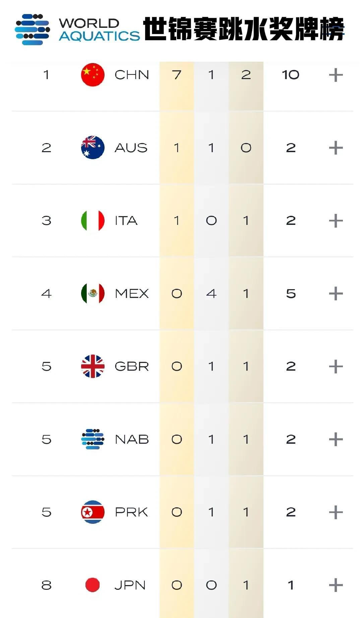
Task: Click the PRK country code
Action: (131, 512)
